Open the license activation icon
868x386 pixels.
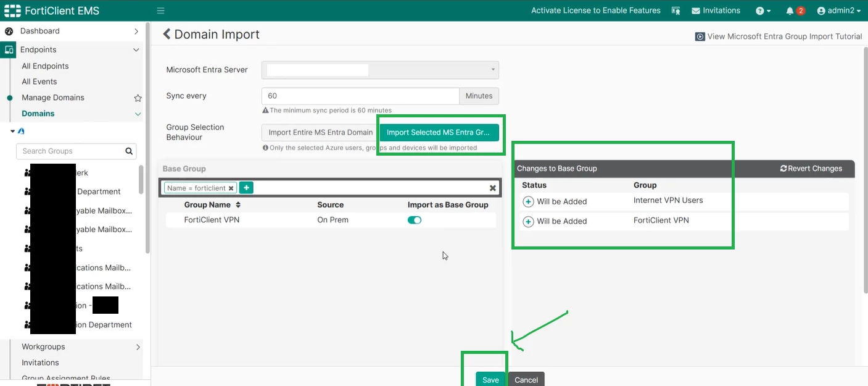676,10
